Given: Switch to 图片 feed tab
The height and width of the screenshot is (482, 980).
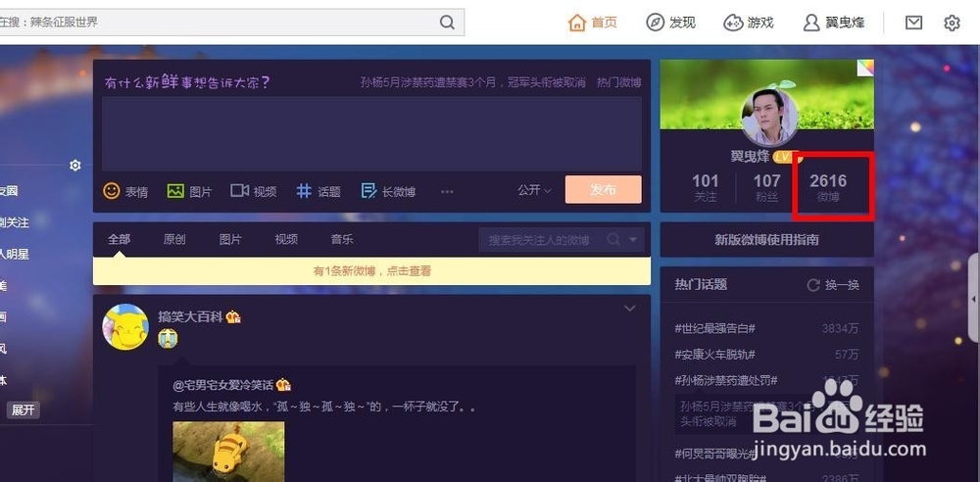Looking at the screenshot, I should [x=230, y=239].
